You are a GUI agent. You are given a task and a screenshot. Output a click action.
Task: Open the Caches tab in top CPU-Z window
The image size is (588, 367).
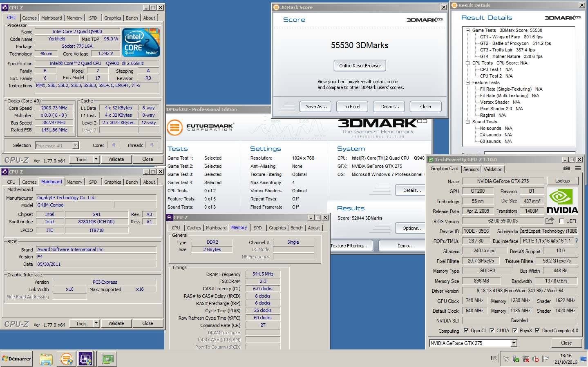pos(29,18)
